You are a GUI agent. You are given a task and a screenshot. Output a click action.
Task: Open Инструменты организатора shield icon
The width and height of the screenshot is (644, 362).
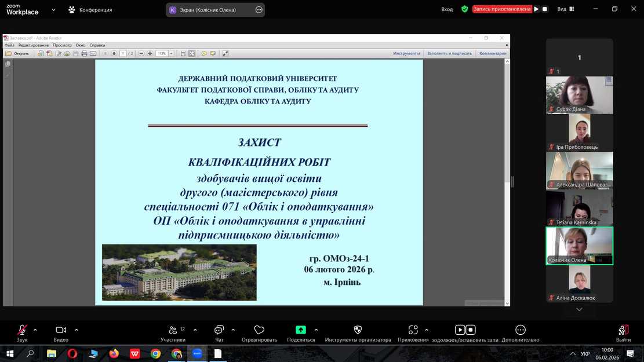pos(358,330)
